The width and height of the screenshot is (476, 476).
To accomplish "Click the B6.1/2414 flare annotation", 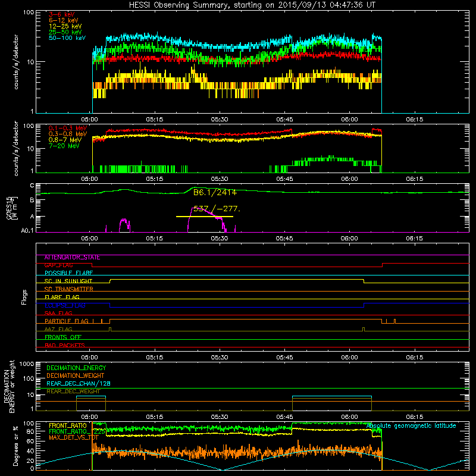I will 215,192.
